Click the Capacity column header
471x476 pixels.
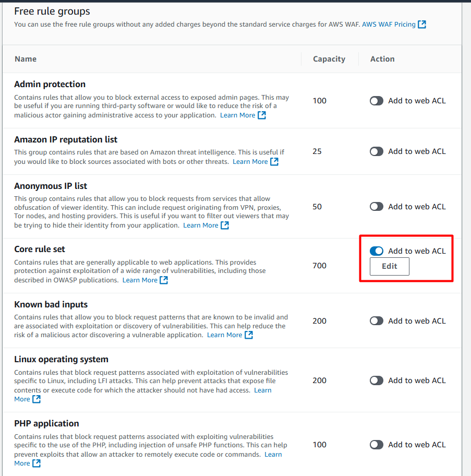click(x=329, y=58)
